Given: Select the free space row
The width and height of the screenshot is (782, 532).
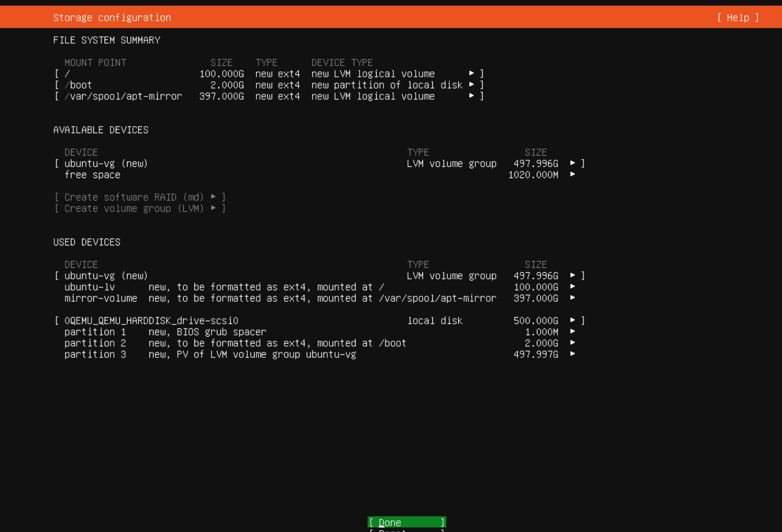Looking at the screenshot, I should [x=320, y=174].
